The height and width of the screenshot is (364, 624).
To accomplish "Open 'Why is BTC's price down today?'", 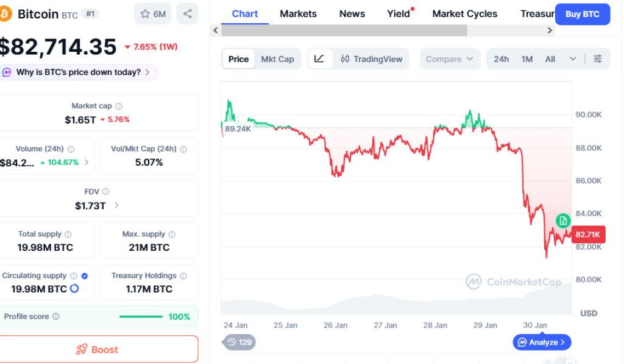I will (79, 72).
